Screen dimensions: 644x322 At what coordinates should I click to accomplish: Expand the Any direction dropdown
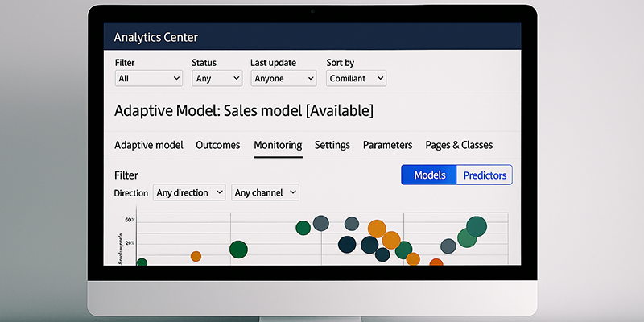tap(189, 192)
